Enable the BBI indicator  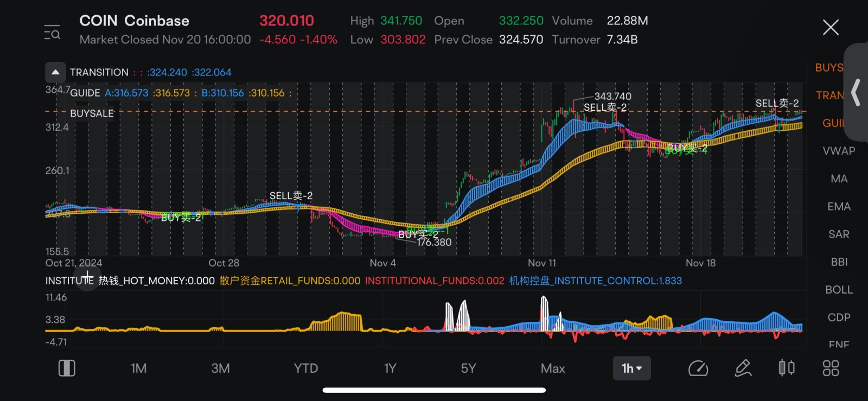click(x=839, y=262)
